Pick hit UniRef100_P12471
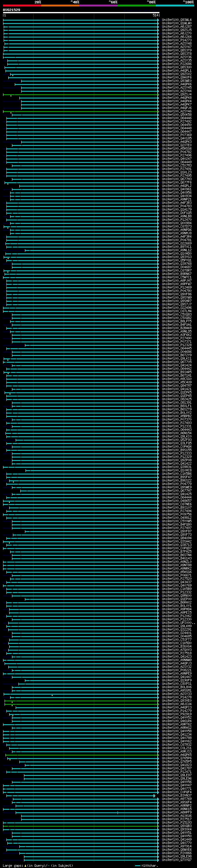 coord(176,772)
